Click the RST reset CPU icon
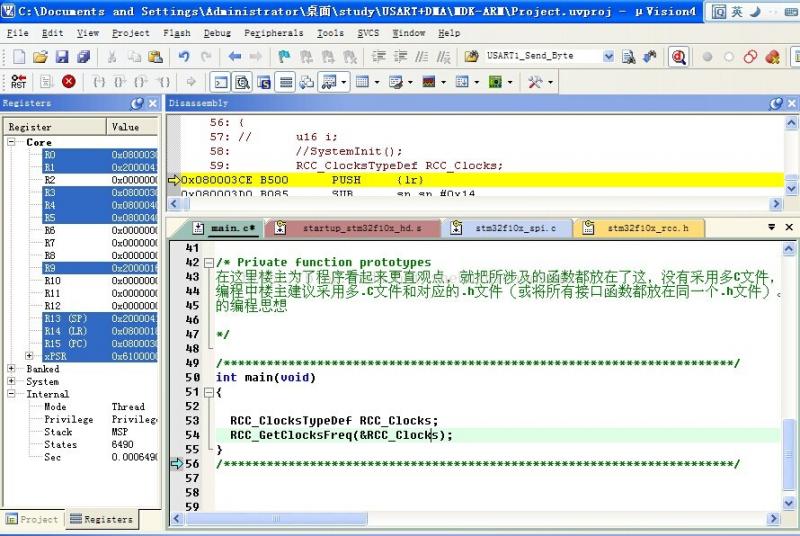The width and height of the screenshot is (800, 536). [x=18, y=82]
